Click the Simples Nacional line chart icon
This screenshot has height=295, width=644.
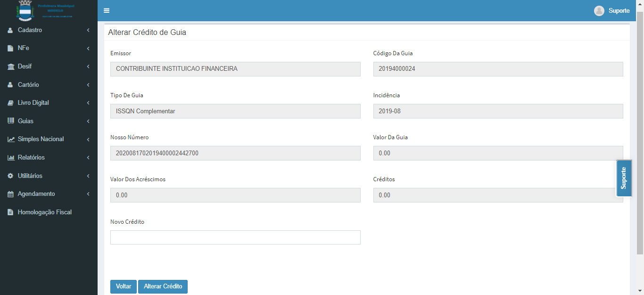(x=10, y=139)
